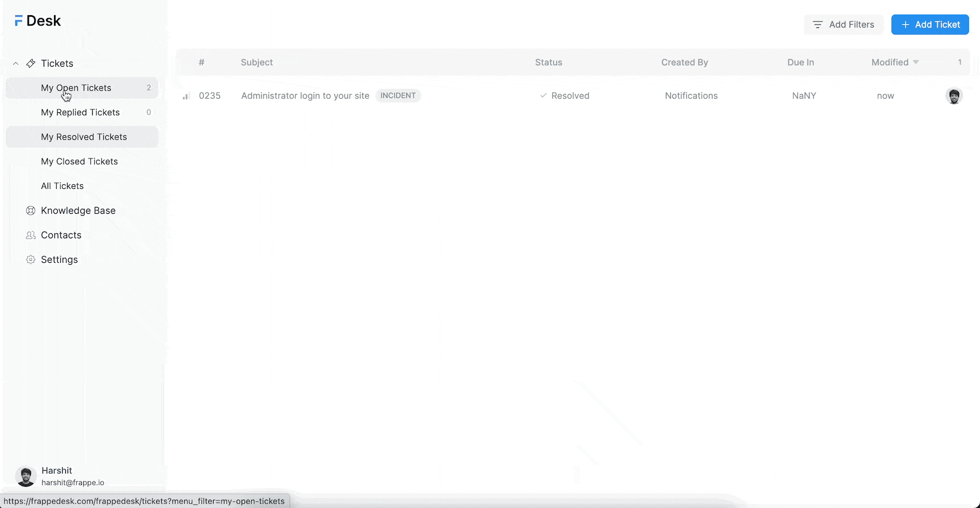Open All Tickets list

[82, 186]
